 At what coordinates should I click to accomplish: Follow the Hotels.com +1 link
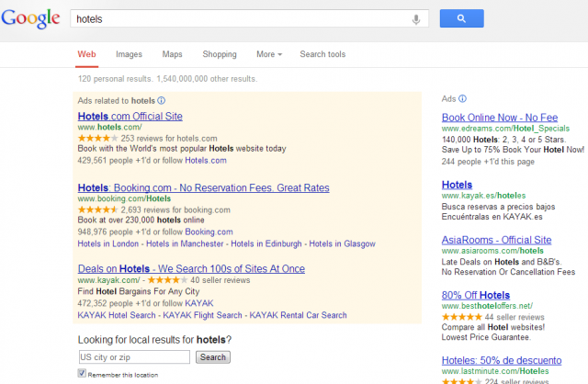pyautogui.click(x=206, y=161)
